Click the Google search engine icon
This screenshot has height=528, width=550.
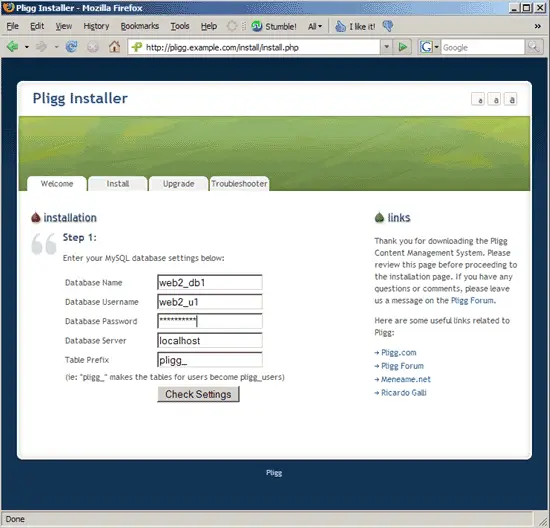click(x=426, y=47)
